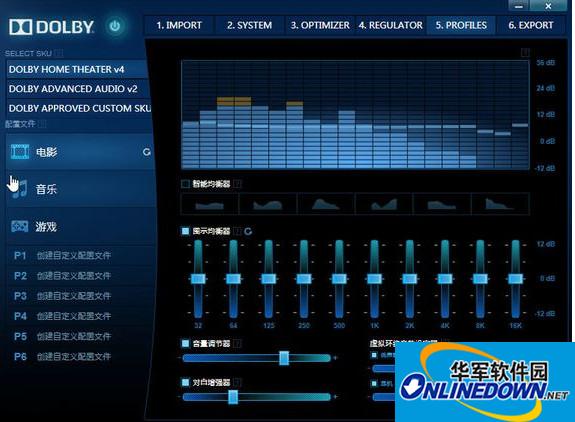Viewport: 575px width, 422px height.
Task: Create custom profile P4
Action: (81, 316)
